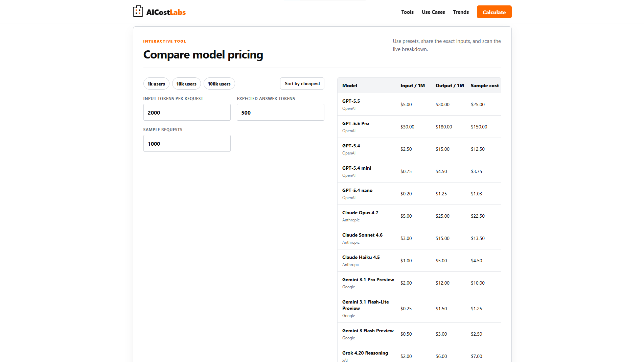Click GPT-5.5 sample cost $25.00
The image size is (644, 362).
478,104
